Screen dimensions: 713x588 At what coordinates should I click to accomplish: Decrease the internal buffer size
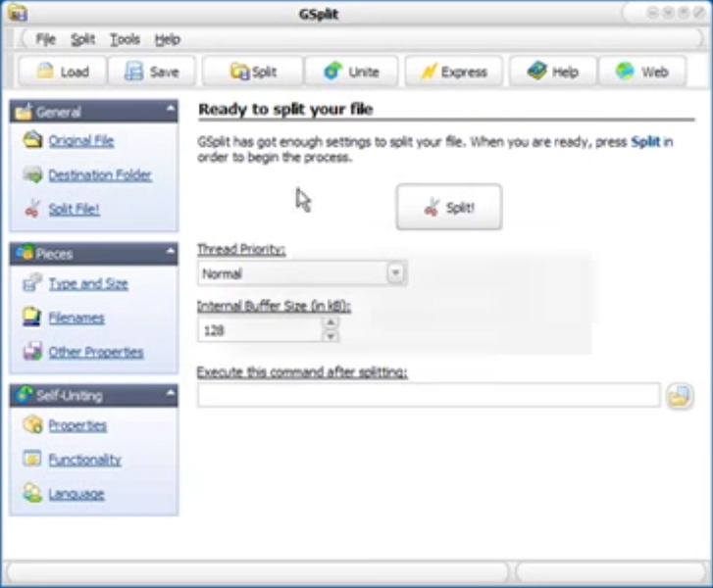coord(331,336)
